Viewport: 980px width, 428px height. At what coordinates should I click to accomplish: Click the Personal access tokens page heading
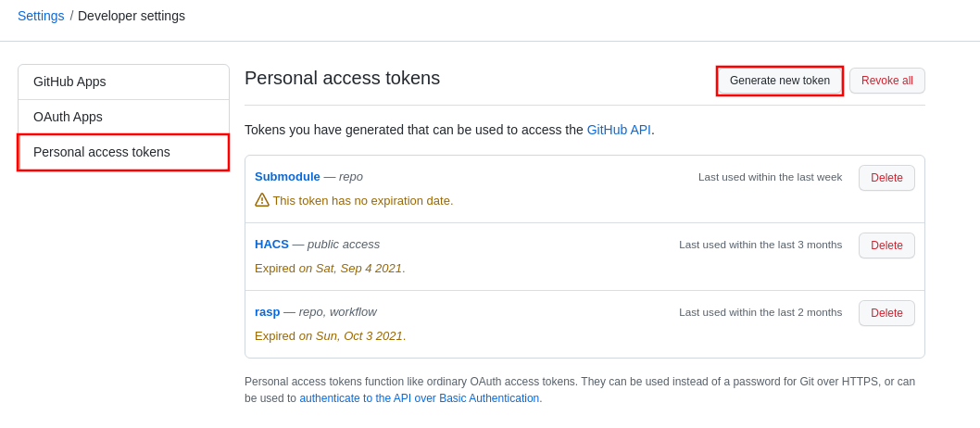(342, 78)
